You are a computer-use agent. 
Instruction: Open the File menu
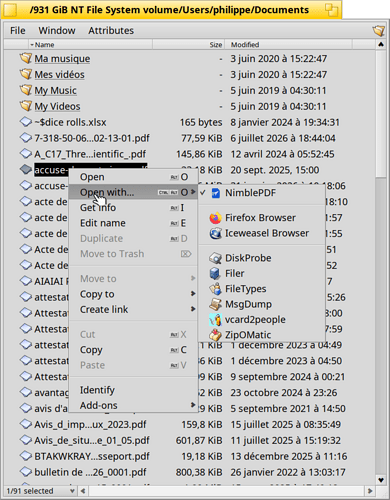point(18,31)
